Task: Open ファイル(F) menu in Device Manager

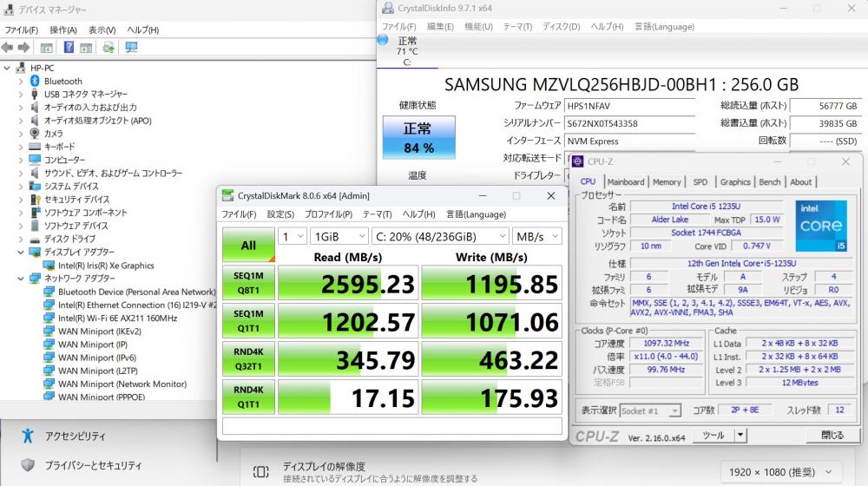Action: pyautogui.click(x=21, y=30)
